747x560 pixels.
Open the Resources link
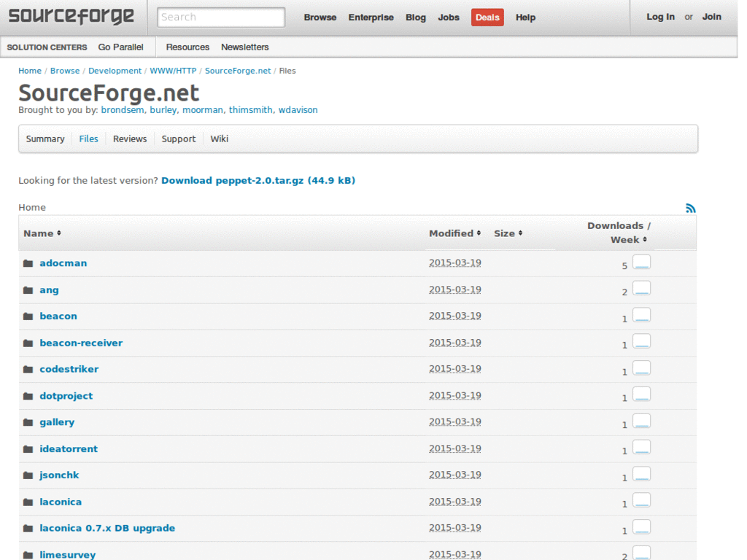pyautogui.click(x=187, y=47)
